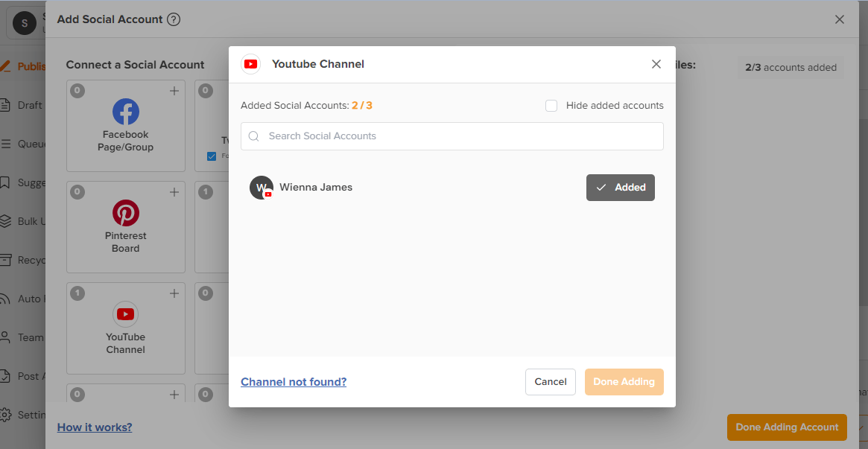Open the Auto RSS feed sidebar icon
This screenshot has width=868, height=449.
(x=5, y=299)
